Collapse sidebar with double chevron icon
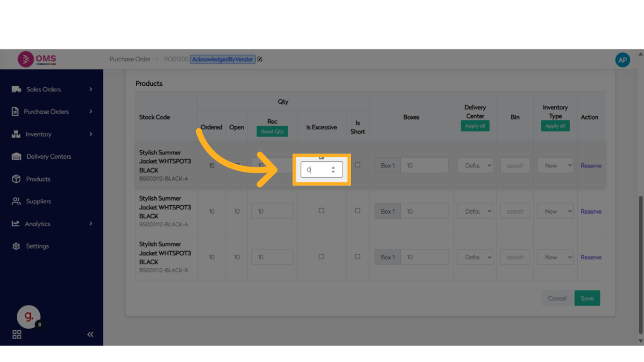The height and width of the screenshot is (362, 644). coord(90,334)
